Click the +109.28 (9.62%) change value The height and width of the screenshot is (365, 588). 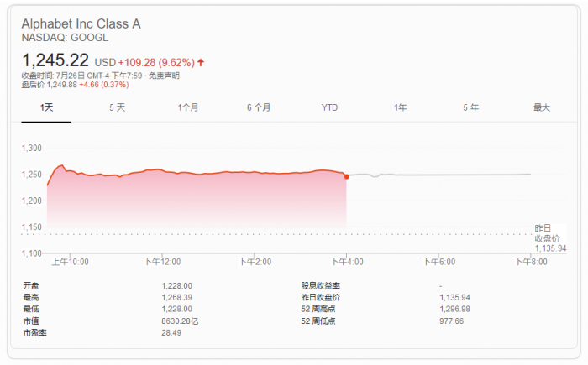coord(157,63)
